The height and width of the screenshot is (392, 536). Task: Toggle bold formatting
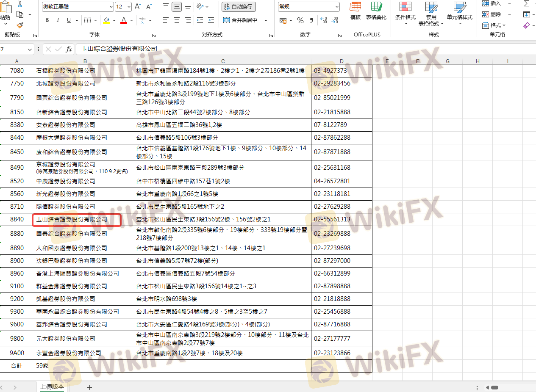(x=47, y=20)
